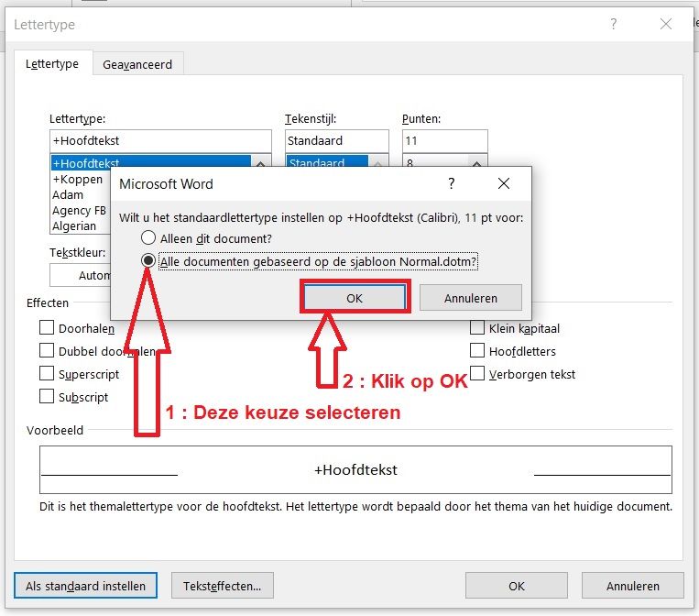
Task: Open the Lettertype tab
Action: (x=52, y=64)
